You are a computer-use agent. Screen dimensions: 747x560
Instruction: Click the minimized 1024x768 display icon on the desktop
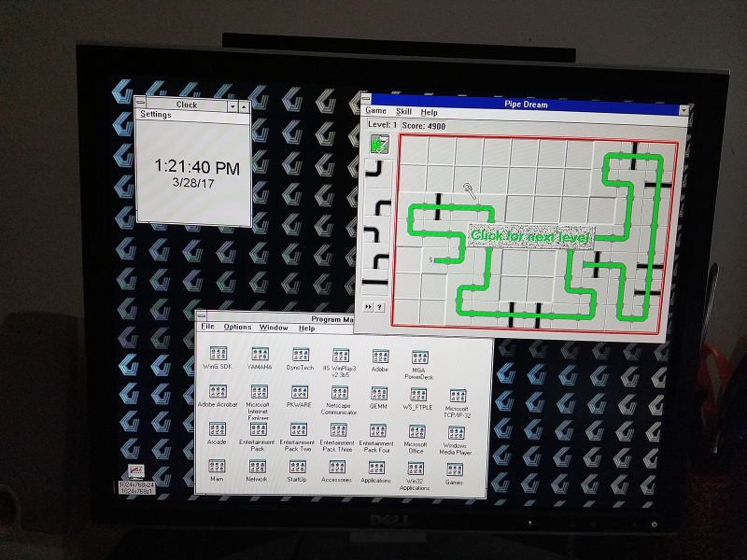click(x=136, y=479)
